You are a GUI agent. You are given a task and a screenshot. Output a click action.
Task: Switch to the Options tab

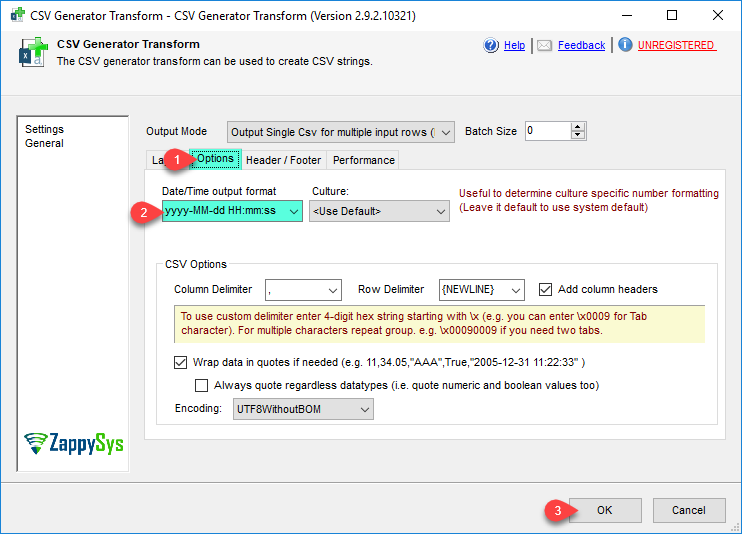click(215, 159)
